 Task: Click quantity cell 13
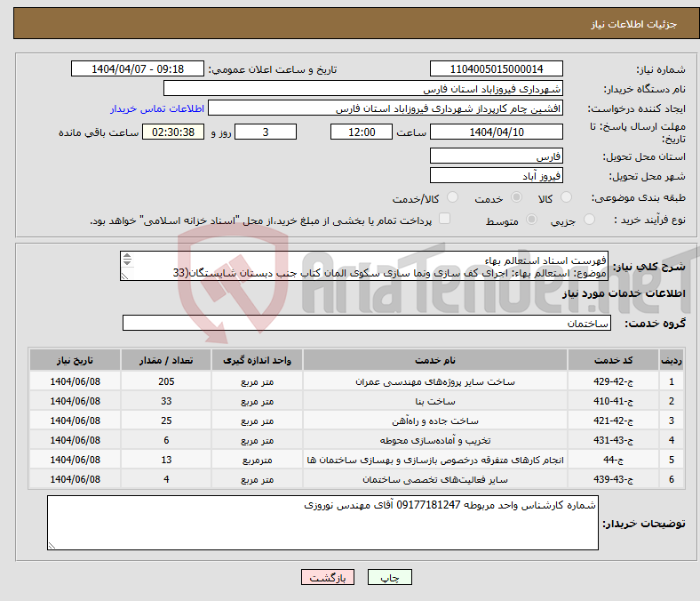(166, 460)
